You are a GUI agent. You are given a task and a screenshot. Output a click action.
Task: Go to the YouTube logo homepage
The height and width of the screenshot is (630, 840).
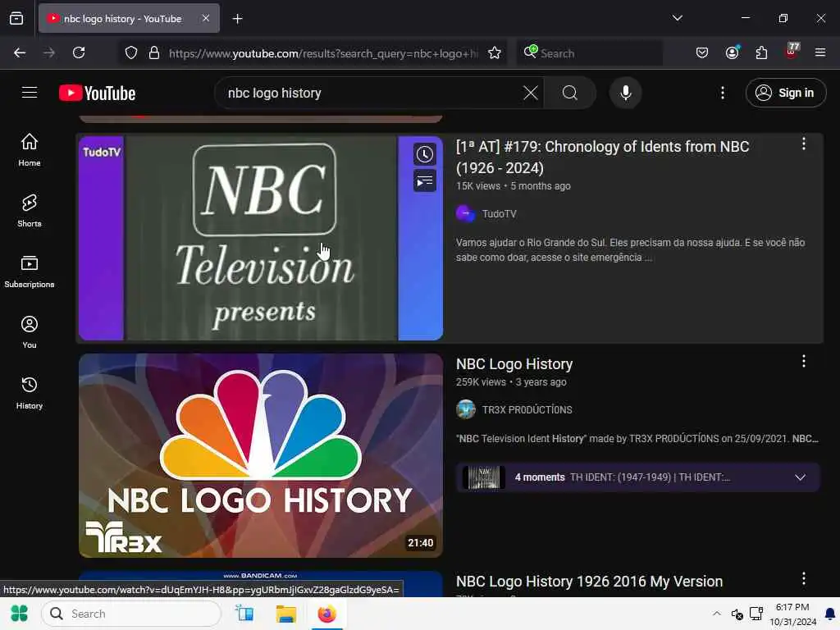97,94
